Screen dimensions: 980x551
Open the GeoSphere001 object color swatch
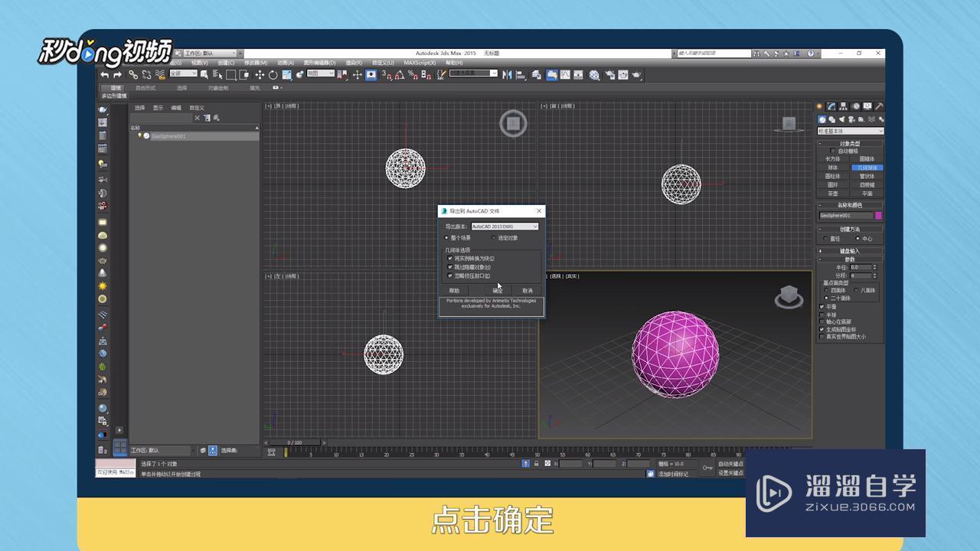pyautogui.click(x=880, y=215)
